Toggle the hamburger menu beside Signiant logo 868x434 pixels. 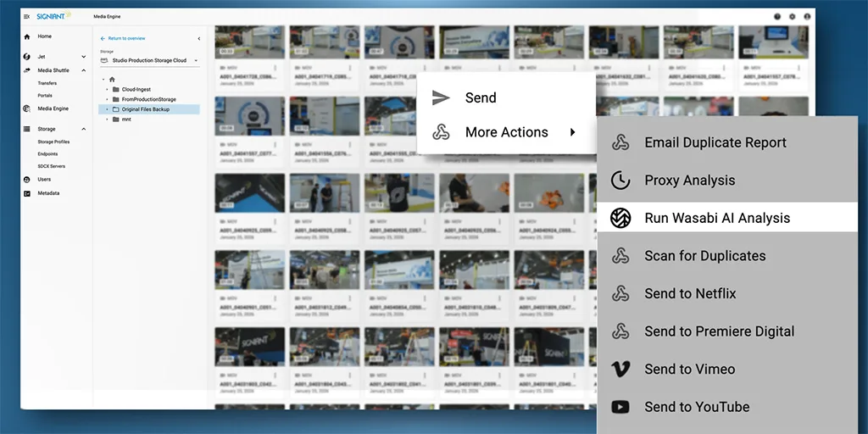27,16
